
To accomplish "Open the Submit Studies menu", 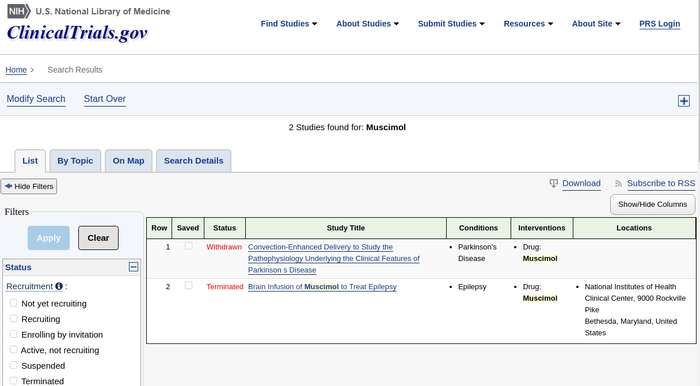I will (451, 24).
